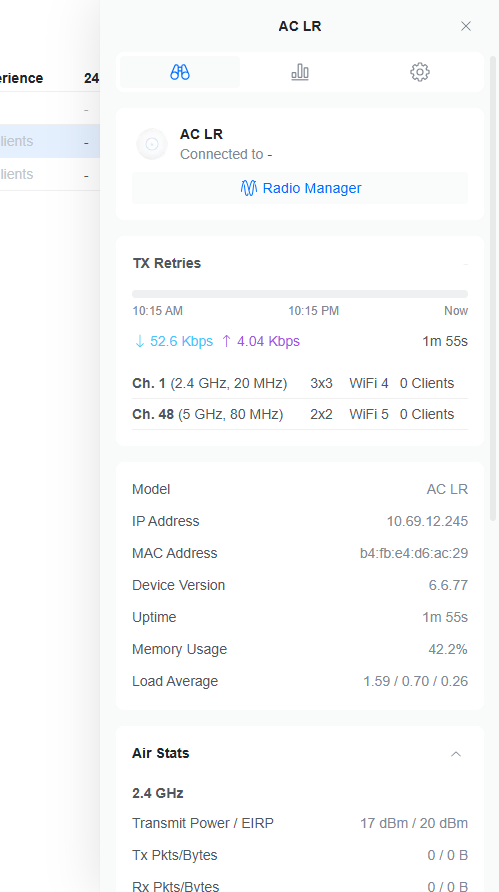Click the Device Version value 6.6.77
Screen dimensions: 499x892
point(448,585)
